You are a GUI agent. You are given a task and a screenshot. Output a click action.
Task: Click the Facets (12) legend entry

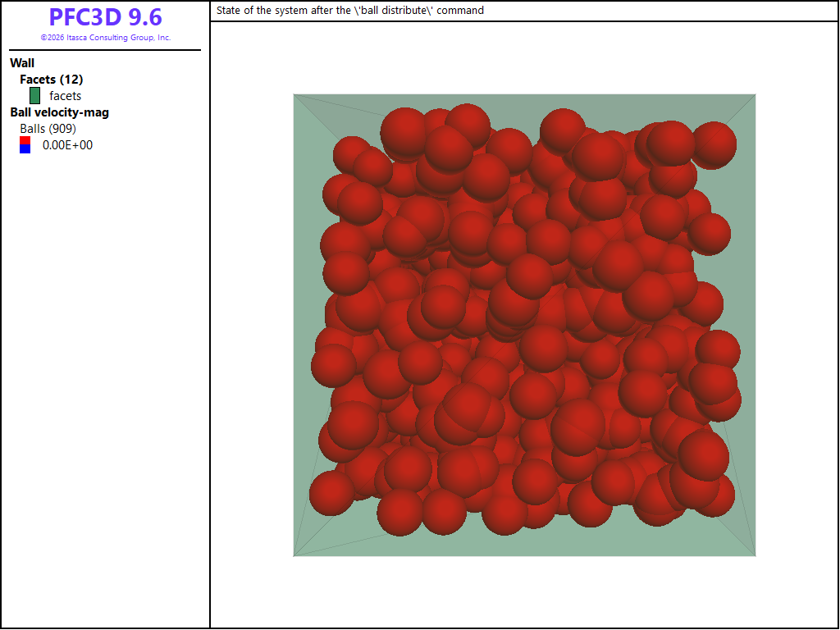coord(52,80)
